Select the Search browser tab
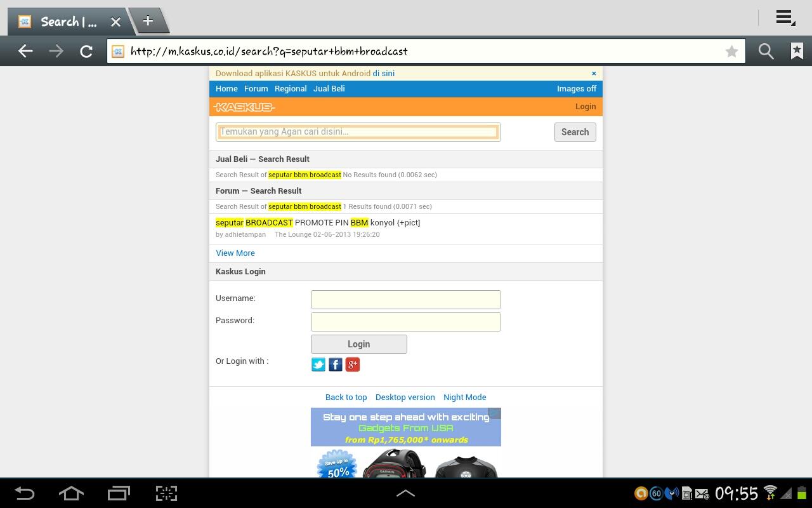The image size is (812, 508). tap(69, 22)
